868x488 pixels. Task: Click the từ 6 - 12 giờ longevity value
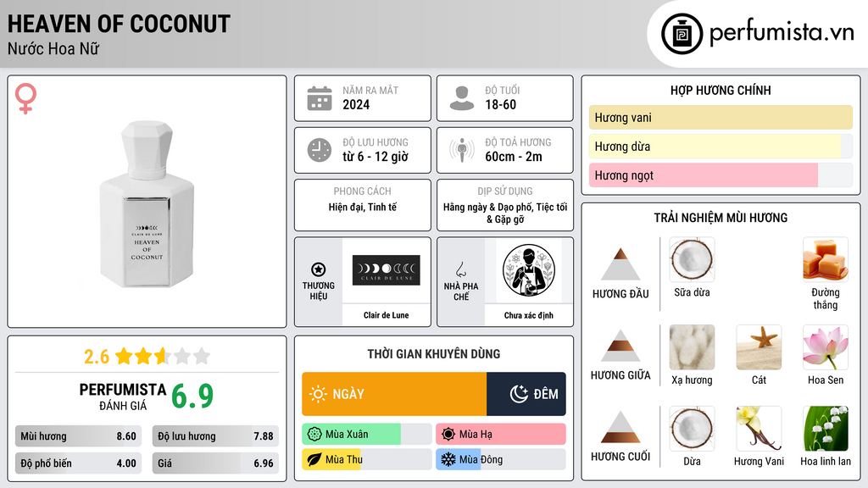(x=376, y=157)
